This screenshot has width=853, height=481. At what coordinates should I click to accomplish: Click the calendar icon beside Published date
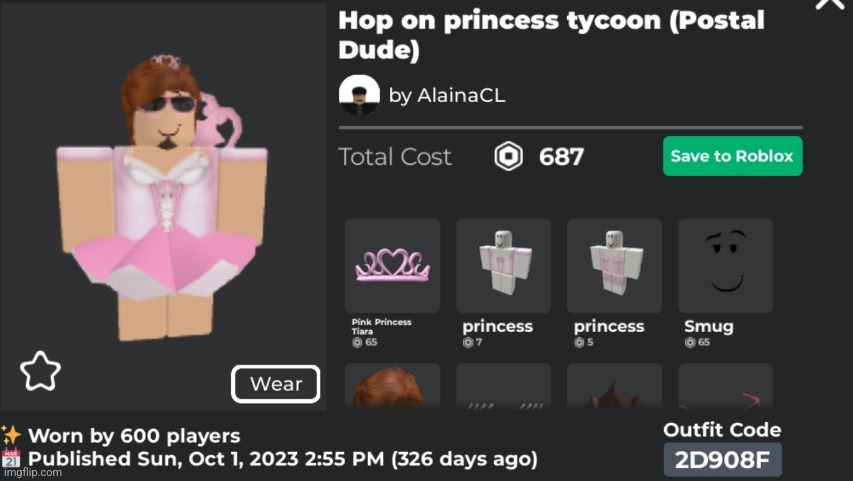tap(11, 459)
